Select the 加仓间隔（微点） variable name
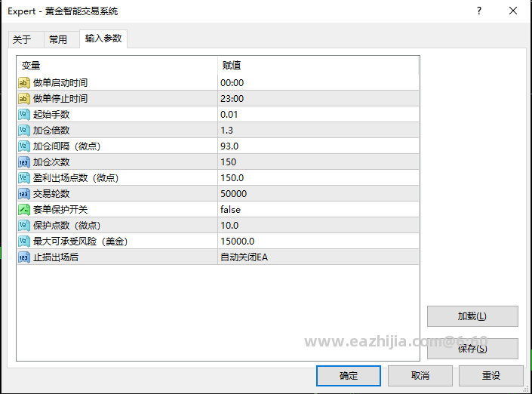The height and width of the screenshot is (394, 532). 66,146
